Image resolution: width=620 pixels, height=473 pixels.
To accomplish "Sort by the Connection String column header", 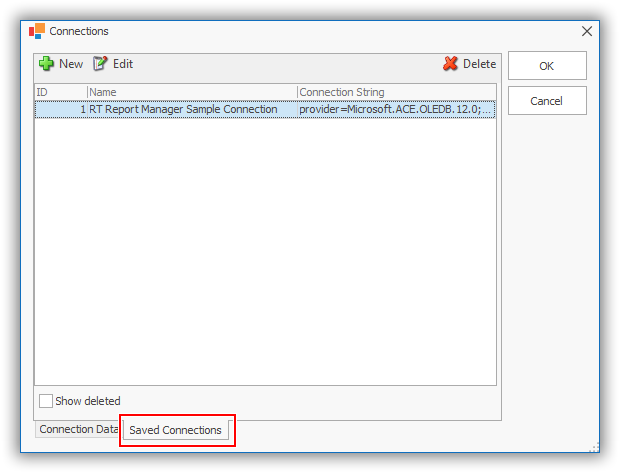I will 395,92.
